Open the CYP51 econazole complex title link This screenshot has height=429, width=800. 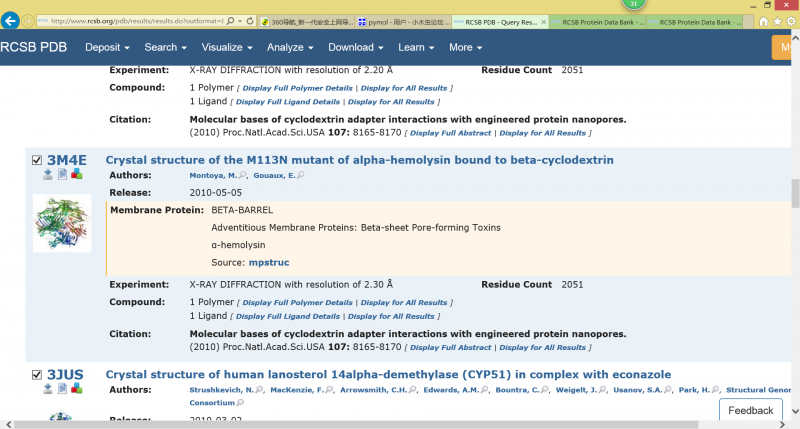pos(388,375)
